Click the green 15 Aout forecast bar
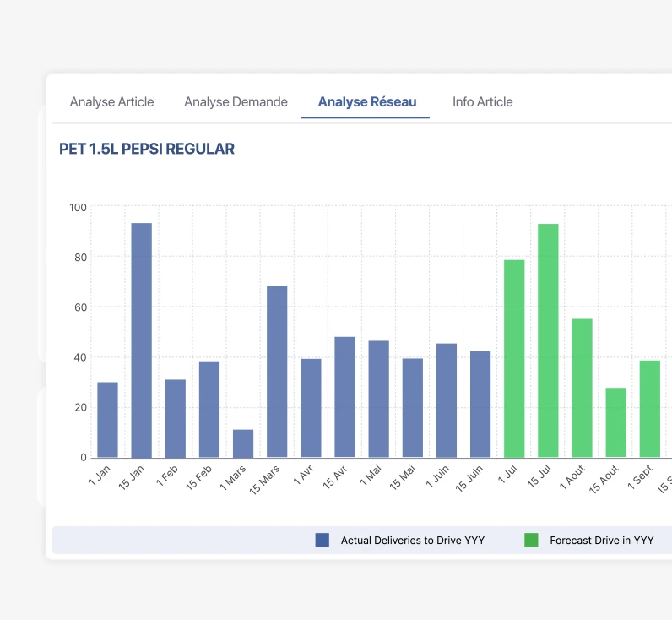The image size is (672, 620). pyautogui.click(x=615, y=422)
